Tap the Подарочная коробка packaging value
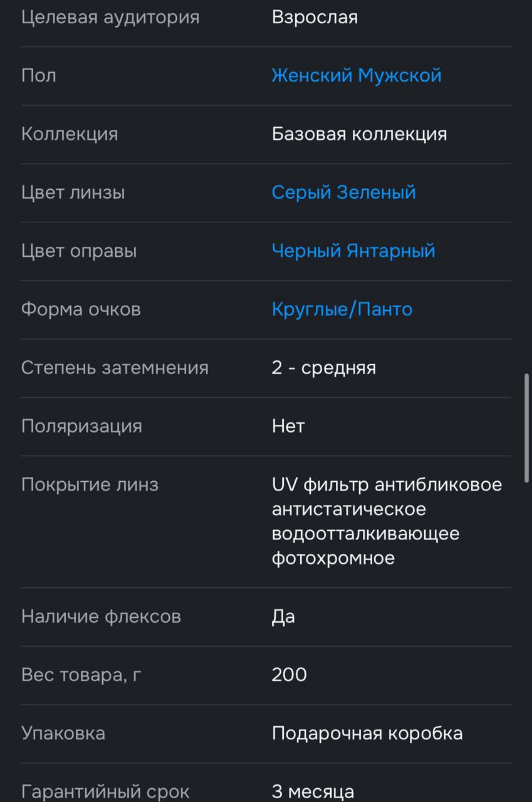532x802 pixels. pyautogui.click(x=367, y=734)
